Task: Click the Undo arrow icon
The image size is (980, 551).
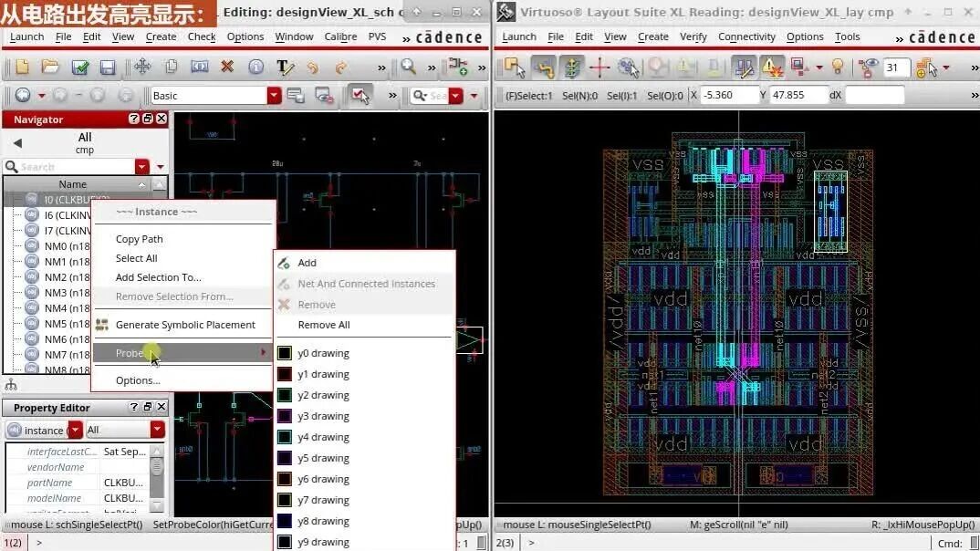Action: tap(312, 67)
